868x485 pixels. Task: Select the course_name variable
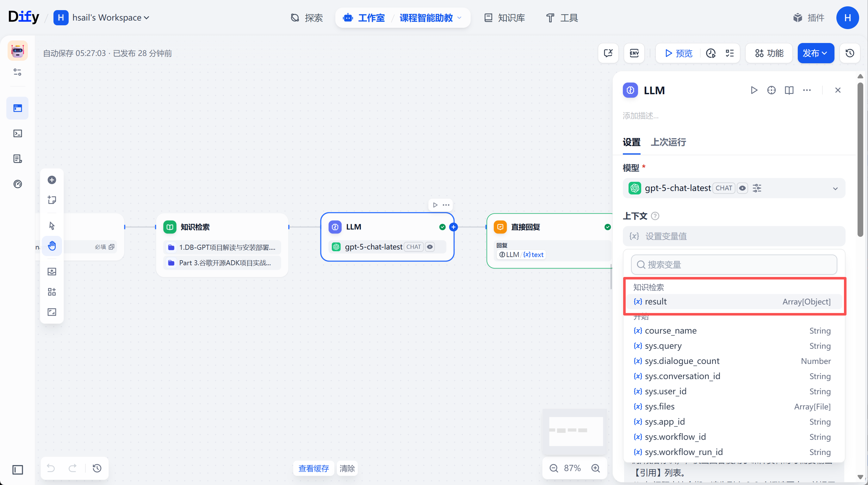[x=734, y=331]
